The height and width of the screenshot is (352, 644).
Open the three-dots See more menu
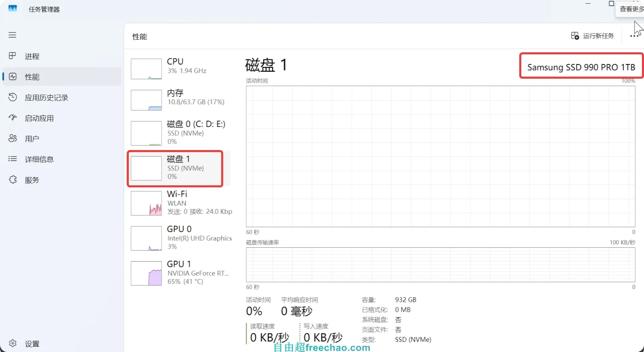pyautogui.click(x=634, y=36)
